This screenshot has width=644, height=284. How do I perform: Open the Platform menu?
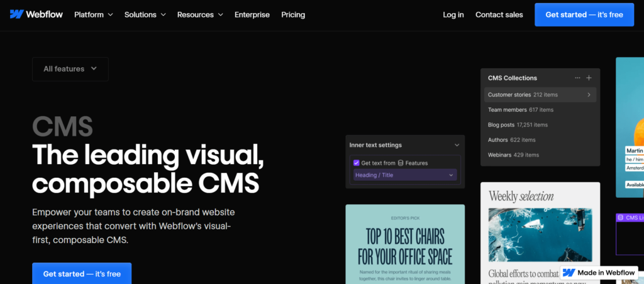click(94, 15)
